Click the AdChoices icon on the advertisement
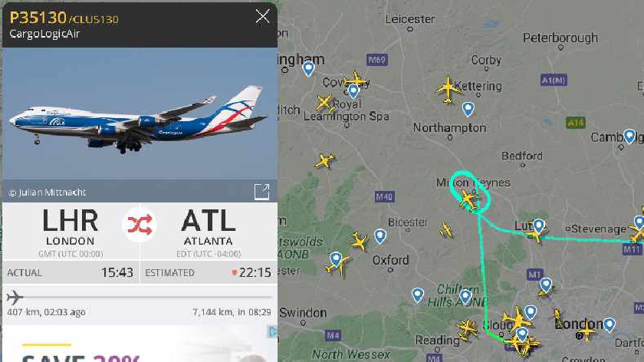This screenshot has width=644, height=362. 272,331
